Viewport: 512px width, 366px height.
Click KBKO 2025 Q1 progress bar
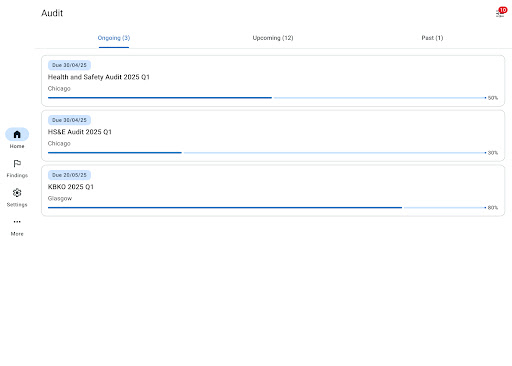coord(267,208)
